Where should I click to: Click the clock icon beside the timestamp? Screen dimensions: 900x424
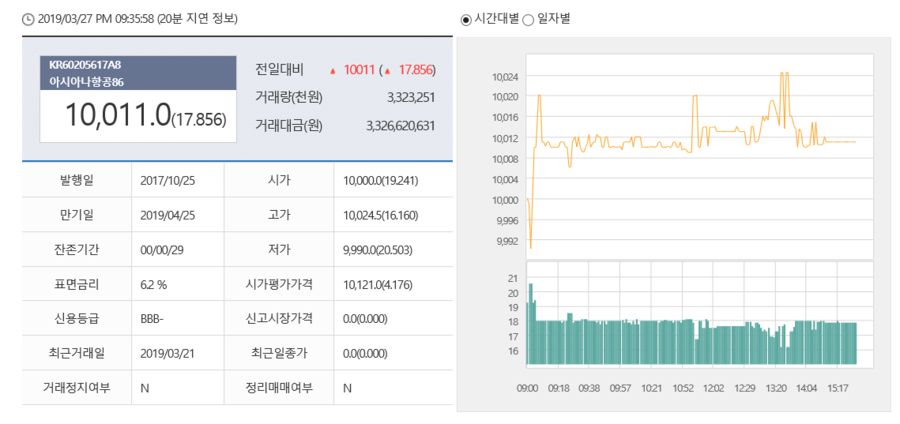point(28,19)
